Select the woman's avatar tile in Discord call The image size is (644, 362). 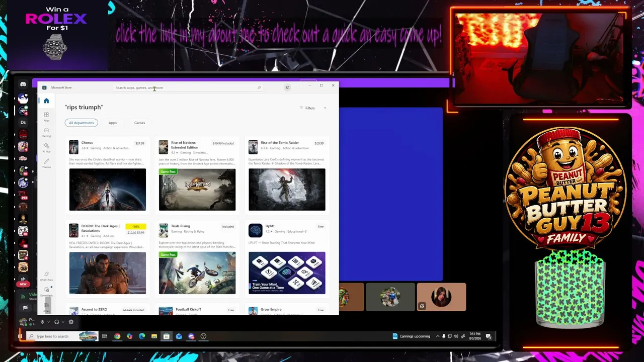pyautogui.click(x=441, y=297)
